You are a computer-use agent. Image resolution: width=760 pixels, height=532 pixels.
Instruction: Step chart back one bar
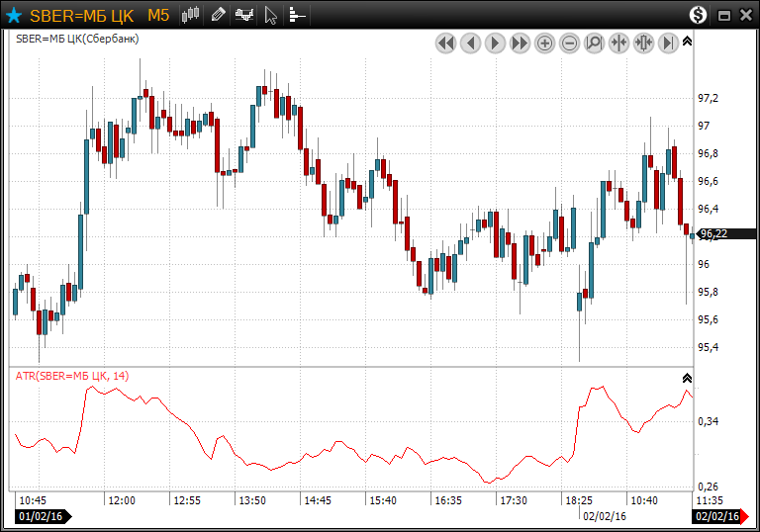coord(470,44)
